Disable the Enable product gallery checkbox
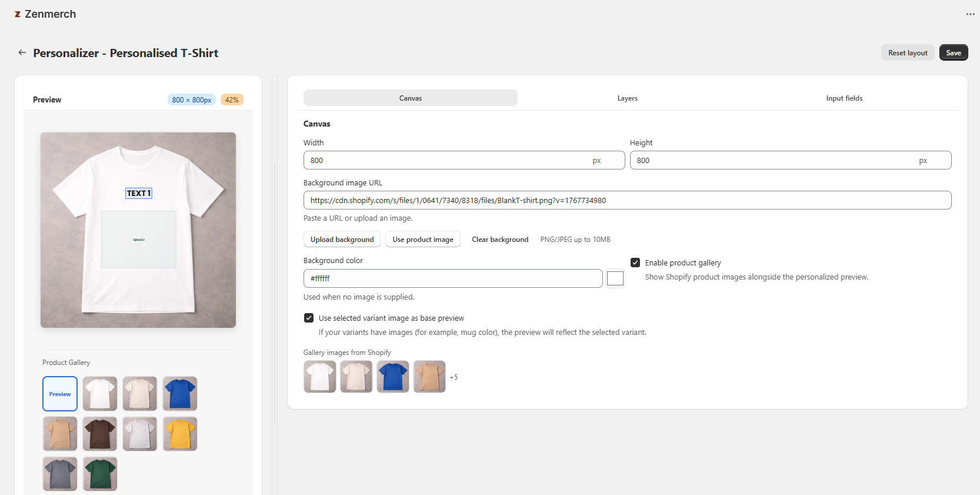The height and width of the screenshot is (495, 980). pos(635,263)
